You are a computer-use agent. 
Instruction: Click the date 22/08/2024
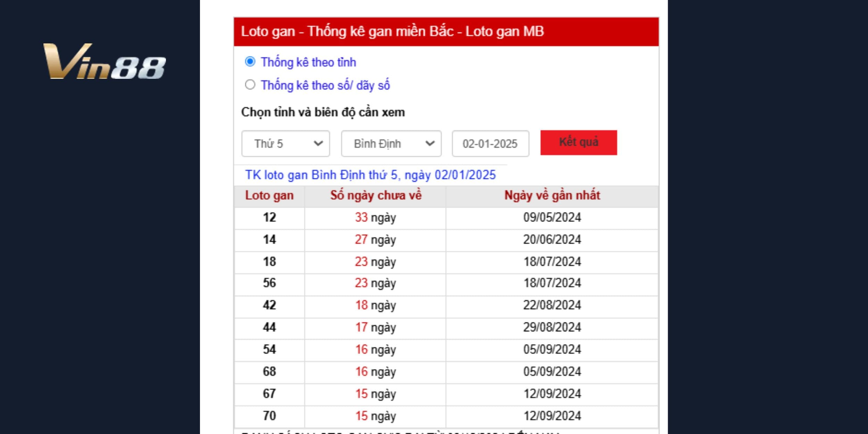click(x=552, y=305)
